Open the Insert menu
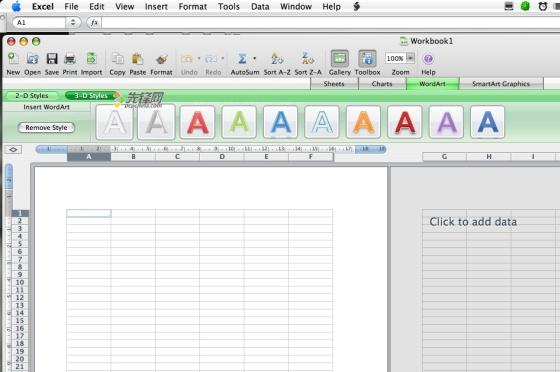The width and height of the screenshot is (560, 372). [156, 6]
